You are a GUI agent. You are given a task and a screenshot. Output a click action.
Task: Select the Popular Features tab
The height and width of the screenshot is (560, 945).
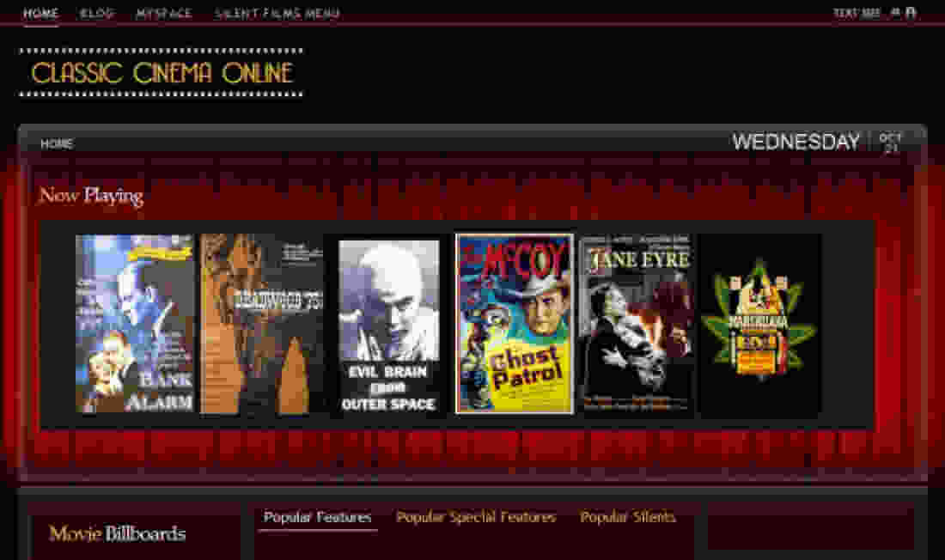pyautogui.click(x=317, y=517)
